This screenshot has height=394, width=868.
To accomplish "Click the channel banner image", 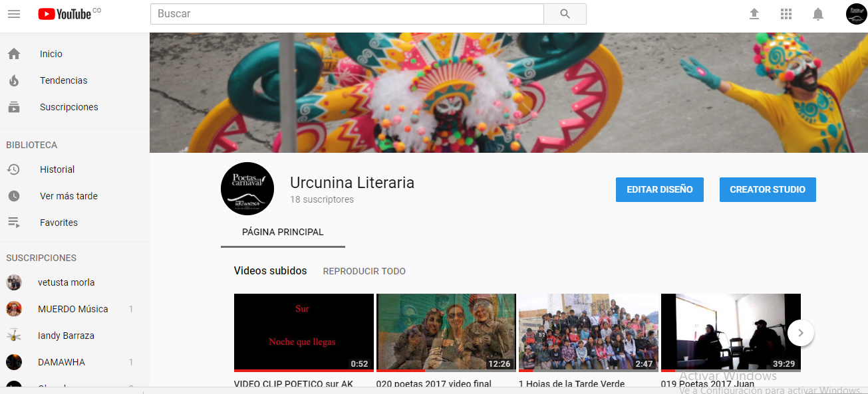I will pos(509,92).
